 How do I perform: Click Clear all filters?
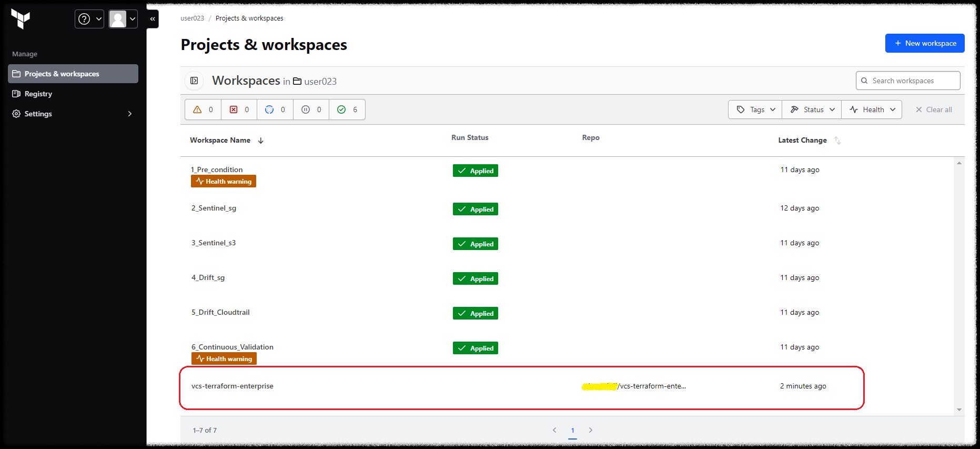[934, 109]
